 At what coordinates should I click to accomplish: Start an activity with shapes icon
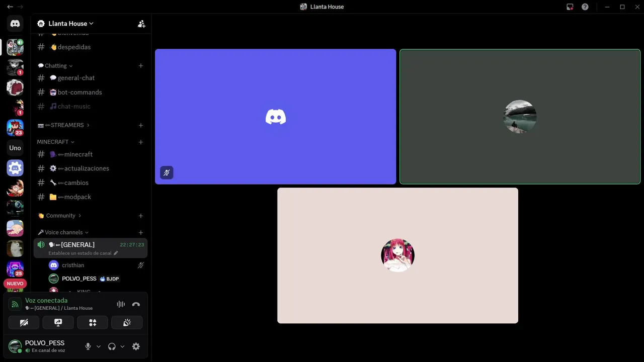coord(93,322)
